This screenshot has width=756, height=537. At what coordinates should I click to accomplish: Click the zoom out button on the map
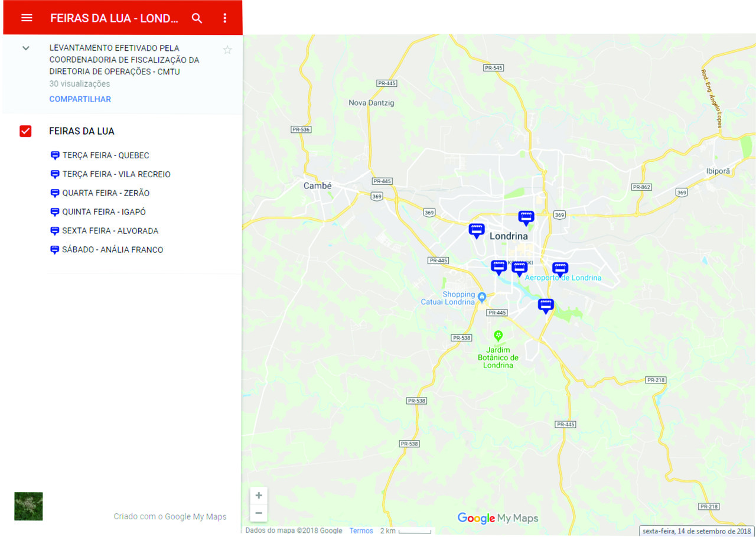(258, 513)
